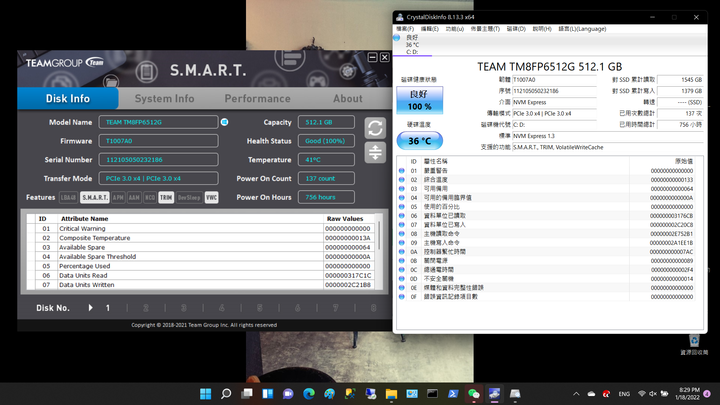Switch to the System Info tab

(x=164, y=98)
